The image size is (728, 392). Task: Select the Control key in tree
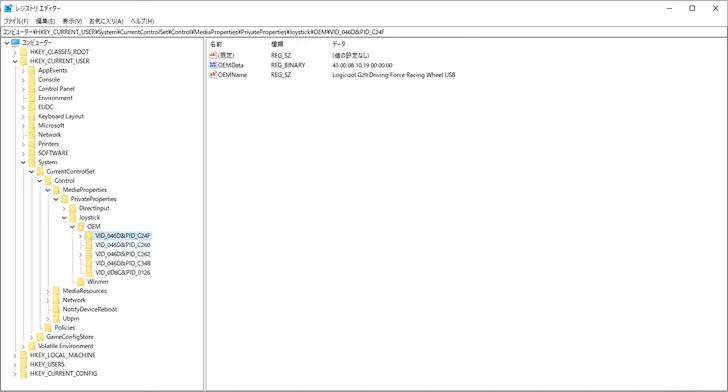64,181
